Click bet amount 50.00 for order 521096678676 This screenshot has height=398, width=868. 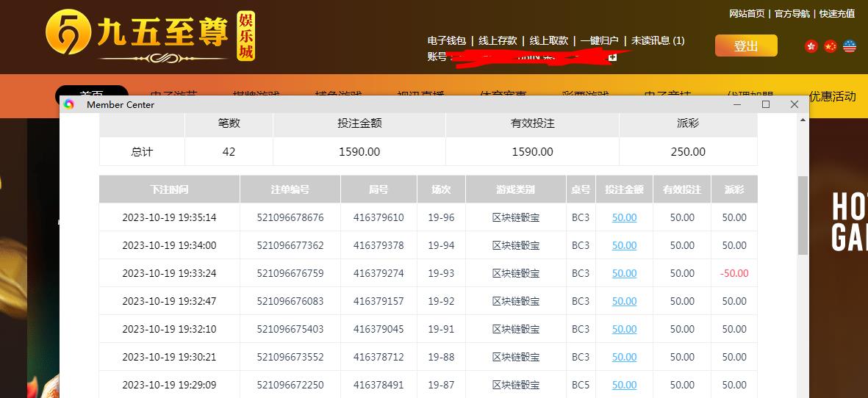point(624,217)
